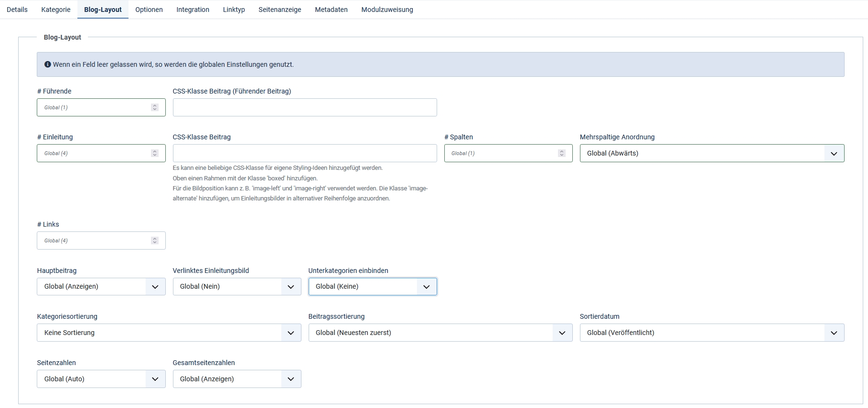Screen dimensions: 868x408
Task: Click the '# Führende' field label
Action: 54,91
